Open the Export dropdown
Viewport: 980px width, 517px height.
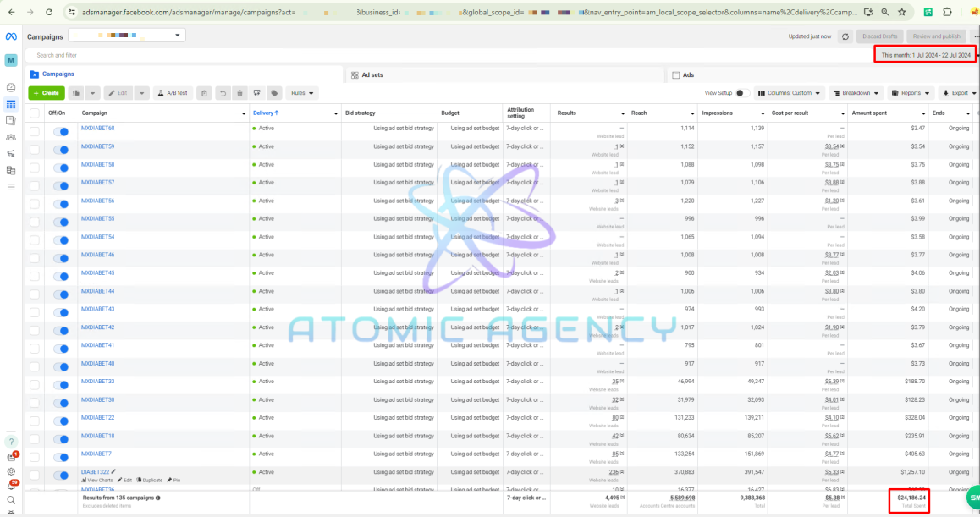click(958, 93)
